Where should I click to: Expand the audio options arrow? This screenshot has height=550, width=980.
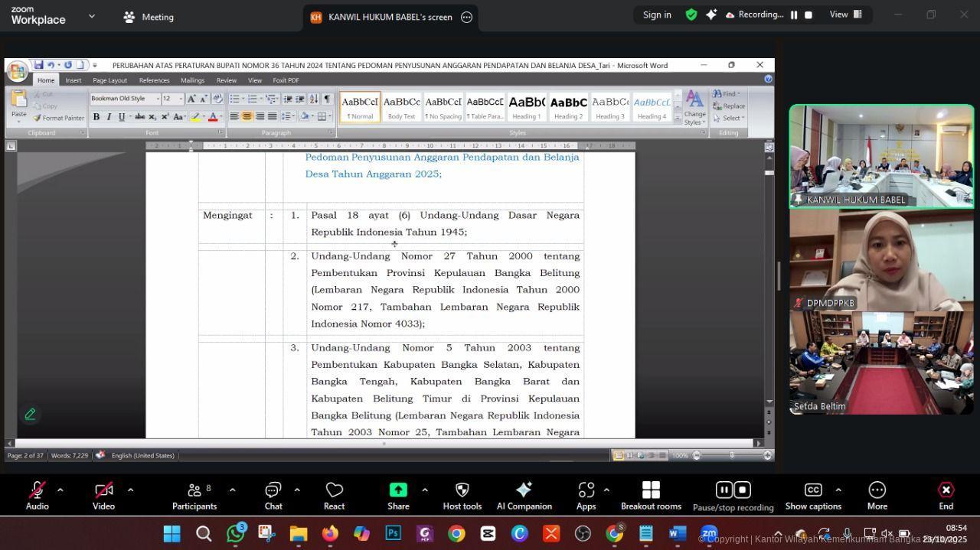pyautogui.click(x=60, y=490)
